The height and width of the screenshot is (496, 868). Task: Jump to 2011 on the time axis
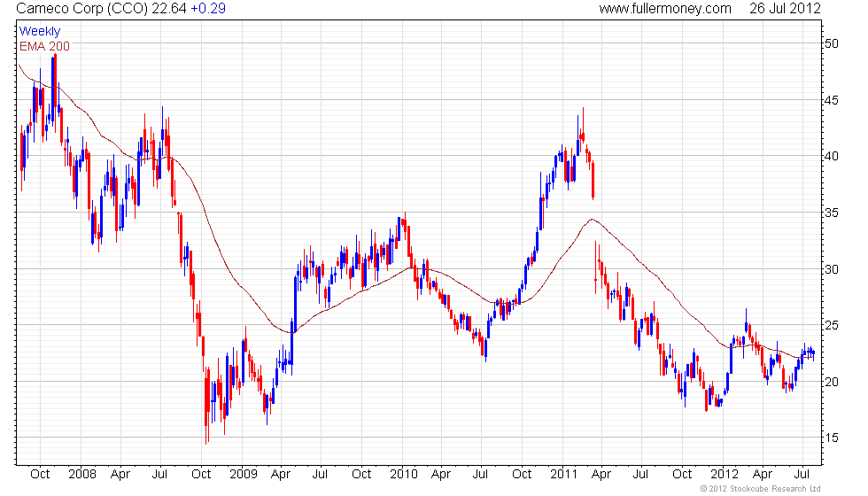coord(564,474)
